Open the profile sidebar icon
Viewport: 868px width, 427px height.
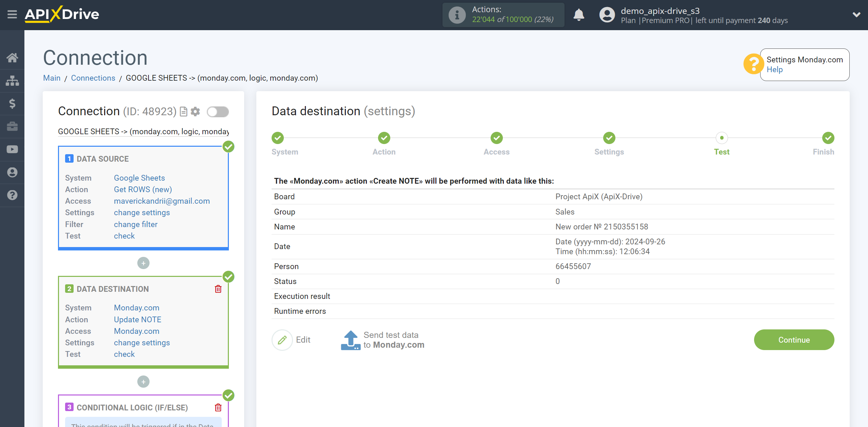pyautogui.click(x=12, y=172)
